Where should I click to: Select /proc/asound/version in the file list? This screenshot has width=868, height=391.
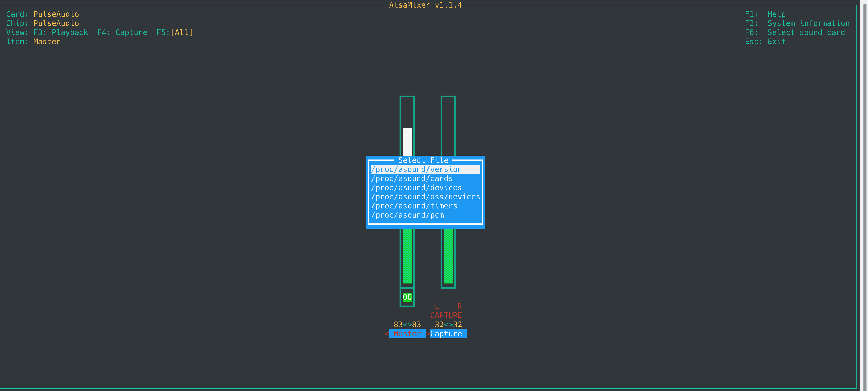tap(426, 169)
